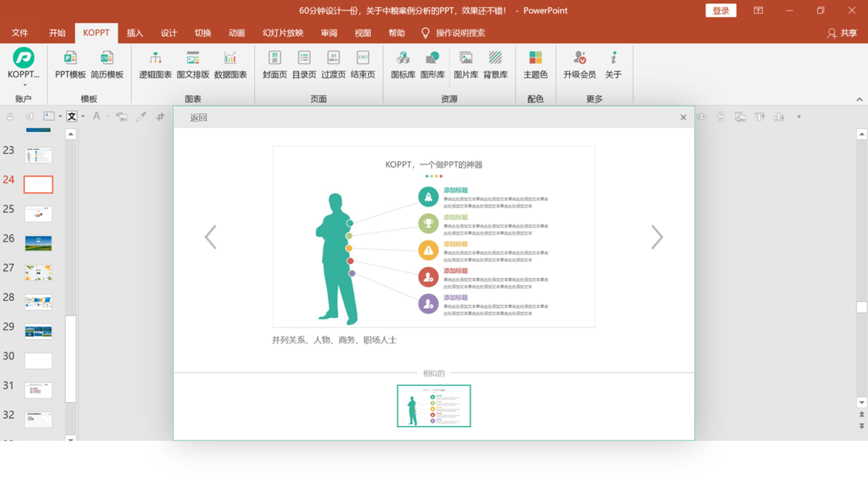
Task: Open 简历模板 resume templates
Action: click(106, 64)
